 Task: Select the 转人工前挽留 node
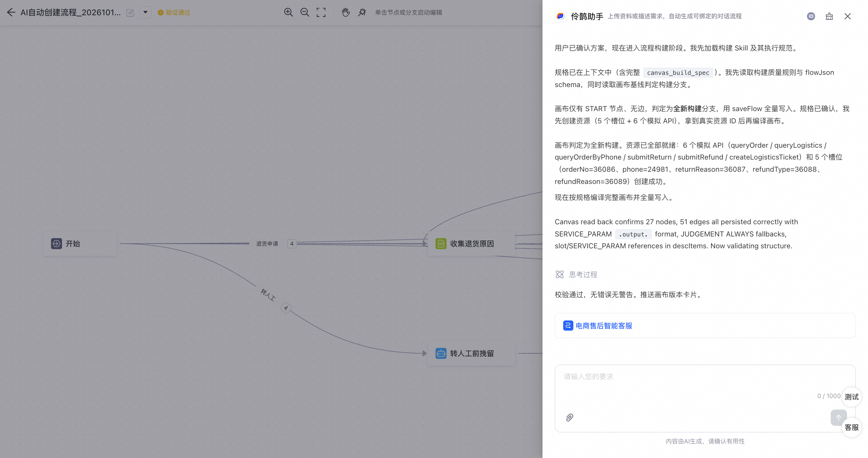(x=471, y=353)
